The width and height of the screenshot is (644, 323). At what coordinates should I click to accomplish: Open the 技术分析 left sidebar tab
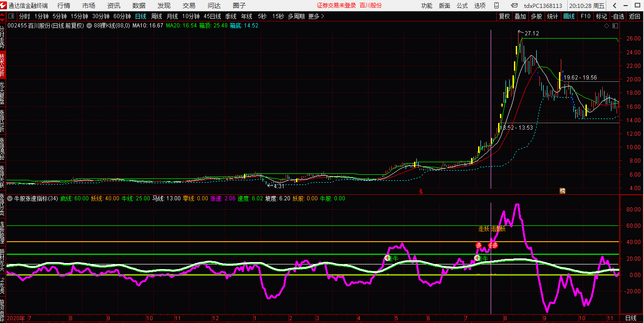(3, 65)
